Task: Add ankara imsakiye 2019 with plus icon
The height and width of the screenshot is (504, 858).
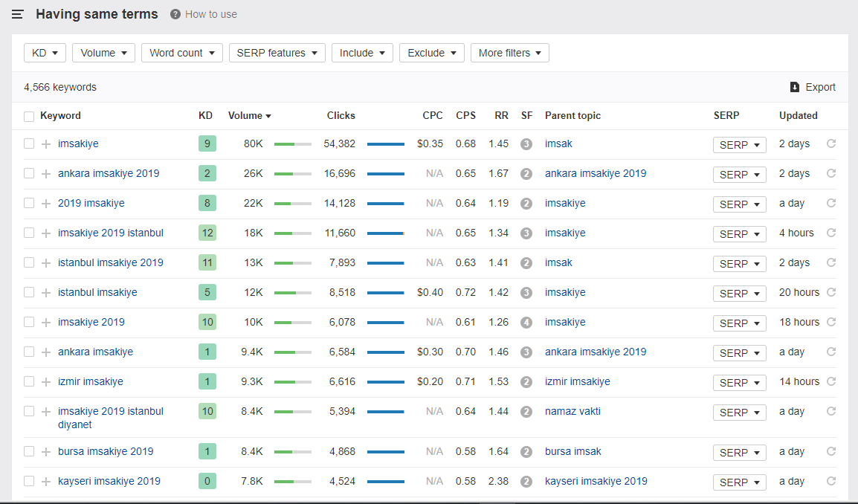Action: 46,173
